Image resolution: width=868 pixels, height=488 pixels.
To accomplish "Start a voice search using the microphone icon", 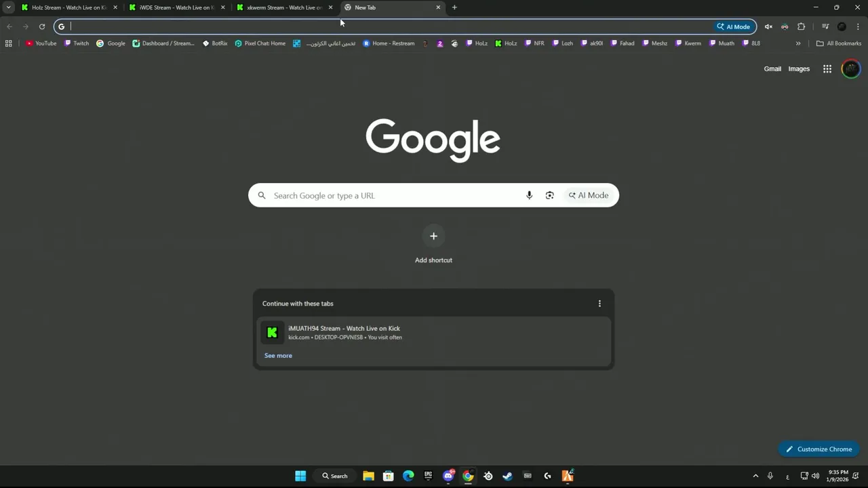I will point(529,195).
